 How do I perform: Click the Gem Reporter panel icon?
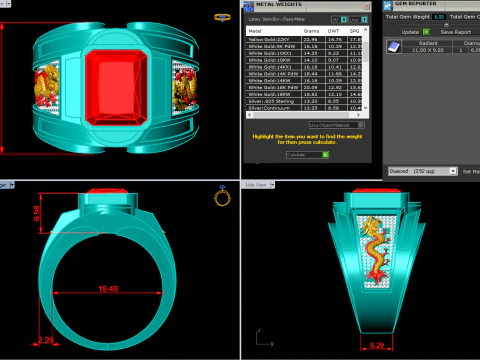pyautogui.click(x=388, y=5)
